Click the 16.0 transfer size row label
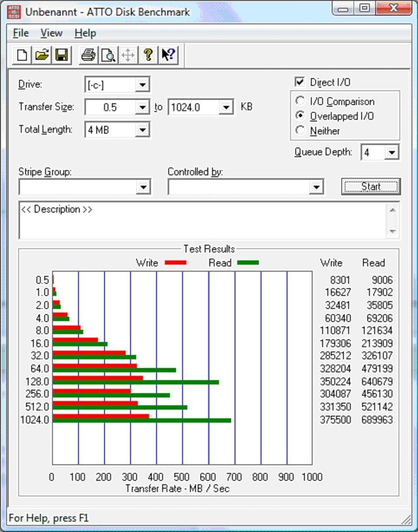Viewport: 418px width, 532px height. click(40, 343)
